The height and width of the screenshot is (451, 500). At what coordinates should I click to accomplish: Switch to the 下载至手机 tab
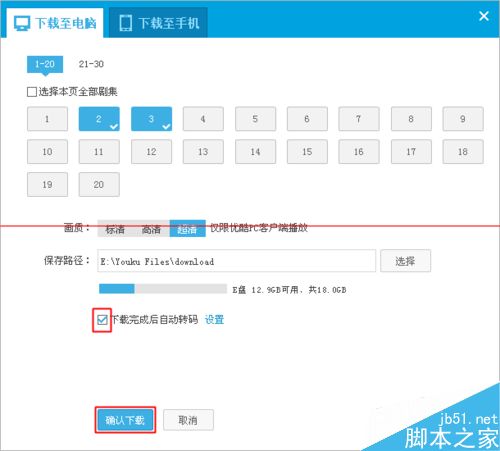158,23
